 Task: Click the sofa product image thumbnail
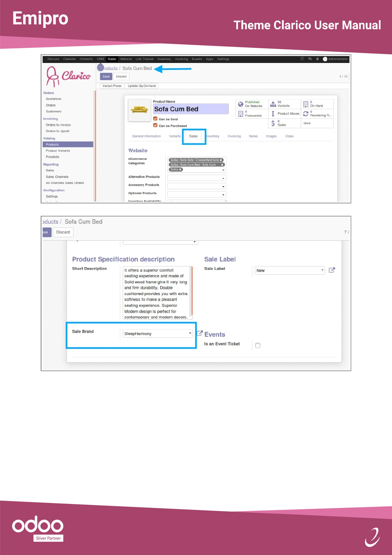139,110
